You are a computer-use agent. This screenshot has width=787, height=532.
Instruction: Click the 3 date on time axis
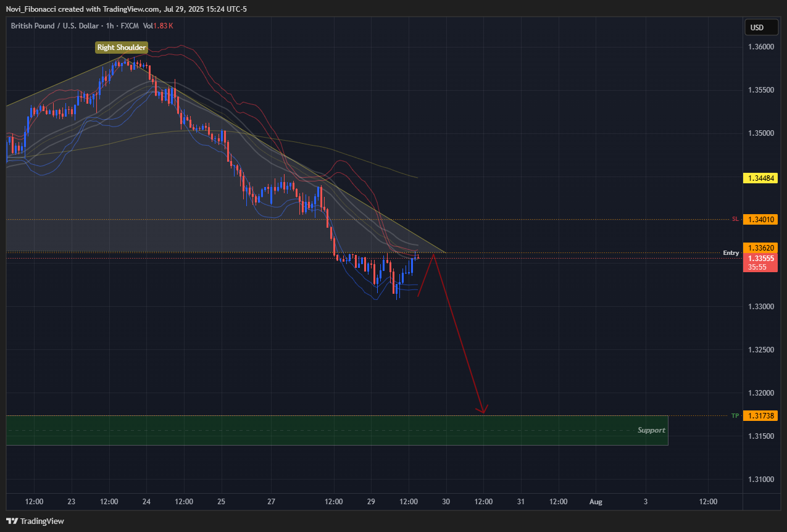pos(646,502)
